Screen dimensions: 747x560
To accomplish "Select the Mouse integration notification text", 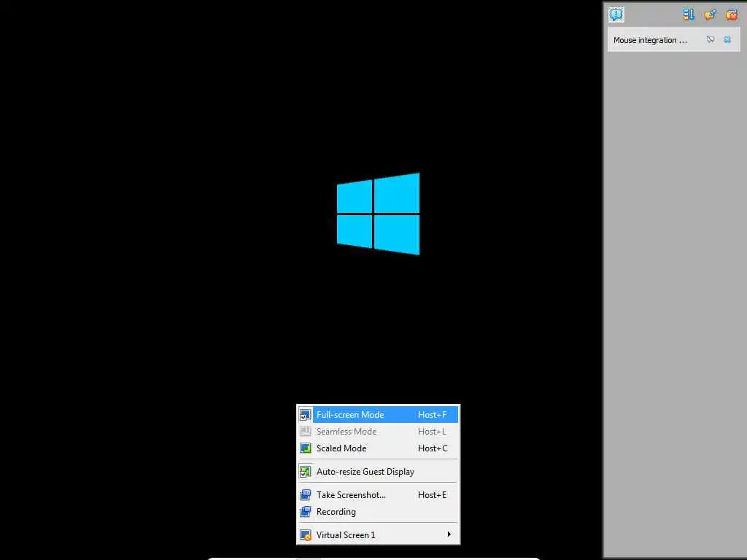I will coord(650,40).
